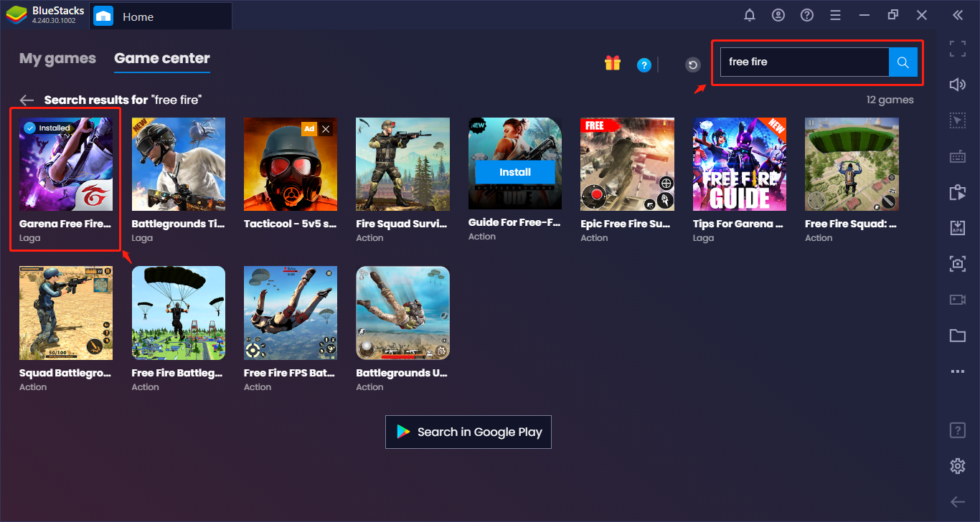Viewport: 980px width, 522px height.
Task: Open Squad Battlegro... game thumbnail
Action: click(x=66, y=313)
